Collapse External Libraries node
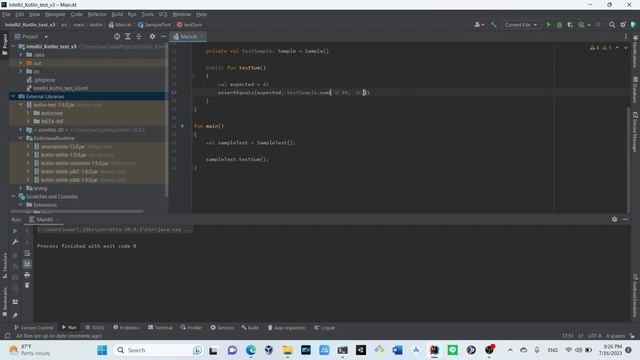 [x=13, y=96]
